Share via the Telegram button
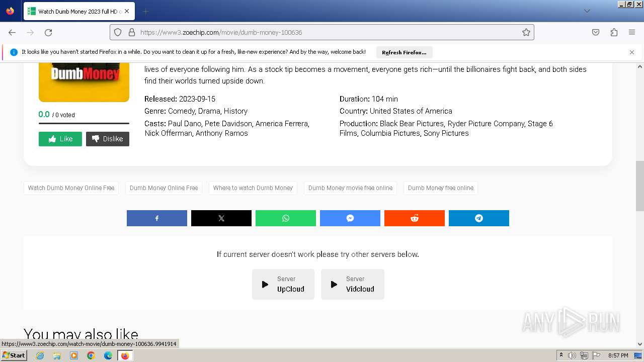The image size is (644, 362). [479, 218]
